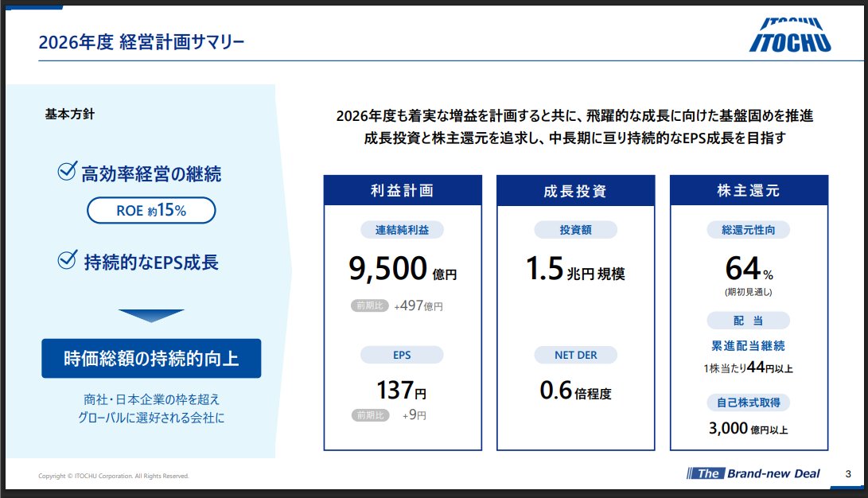Click the 前期比 tag next to +497億円

370,305
